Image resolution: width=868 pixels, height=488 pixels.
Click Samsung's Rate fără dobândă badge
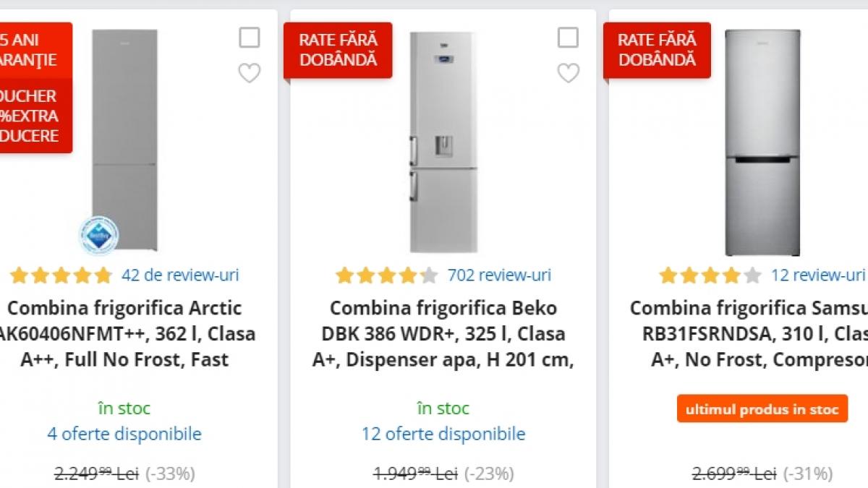pyautogui.click(x=657, y=50)
